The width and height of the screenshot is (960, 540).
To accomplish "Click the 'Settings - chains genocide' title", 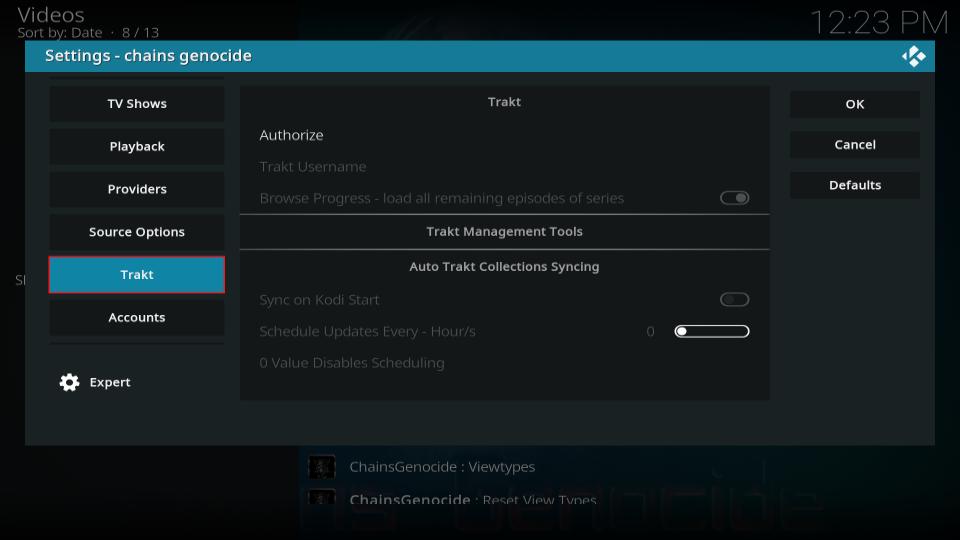I will pyautogui.click(x=148, y=56).
